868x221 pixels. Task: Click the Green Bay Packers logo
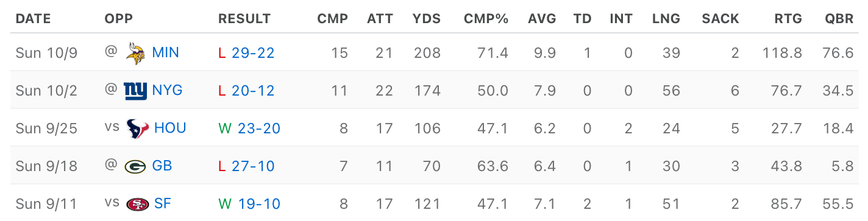click(135, 166)
